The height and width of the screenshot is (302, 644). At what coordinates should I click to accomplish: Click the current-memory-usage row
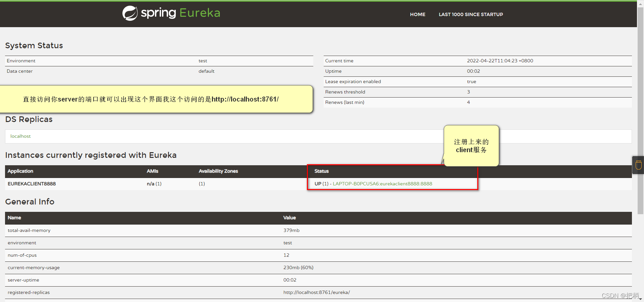34,267
